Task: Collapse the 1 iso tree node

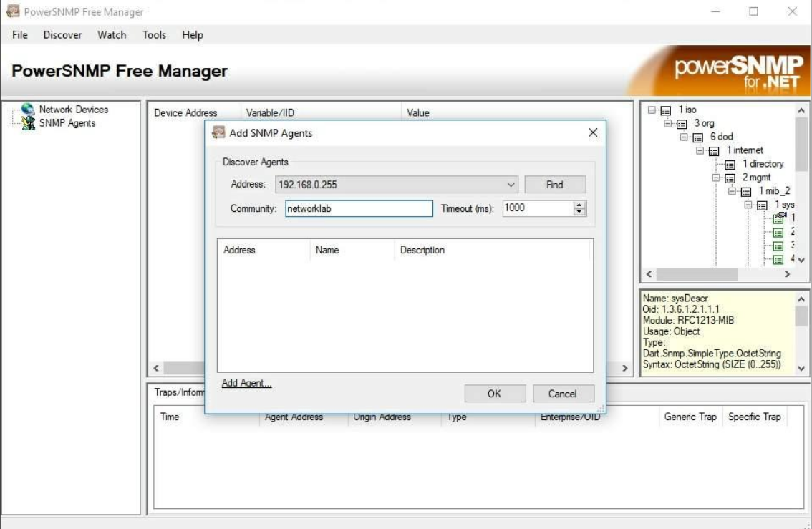Action: 652,110
